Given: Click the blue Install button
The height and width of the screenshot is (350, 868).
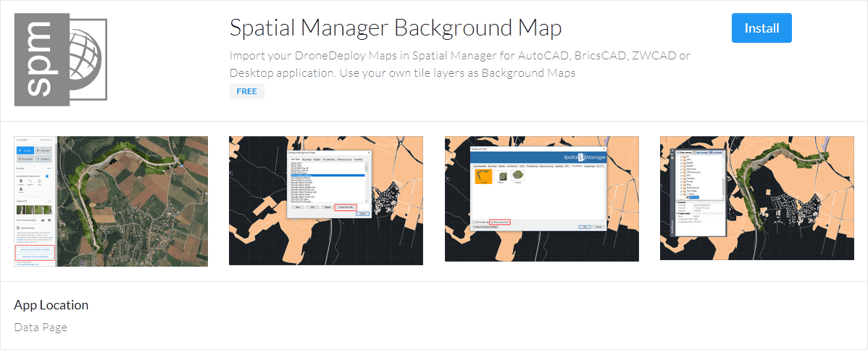Looking at the screenshot, I should pyautogui.click(x=761, y=28).
